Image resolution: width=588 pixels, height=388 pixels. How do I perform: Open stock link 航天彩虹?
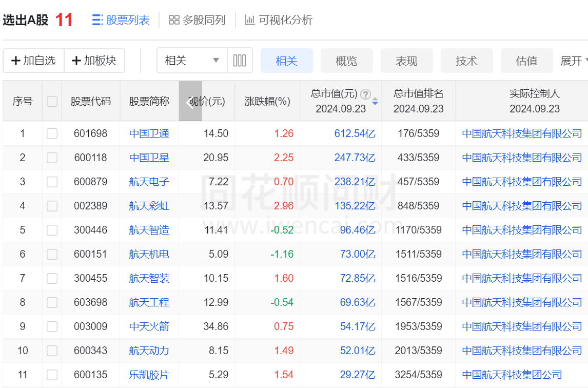149,206
